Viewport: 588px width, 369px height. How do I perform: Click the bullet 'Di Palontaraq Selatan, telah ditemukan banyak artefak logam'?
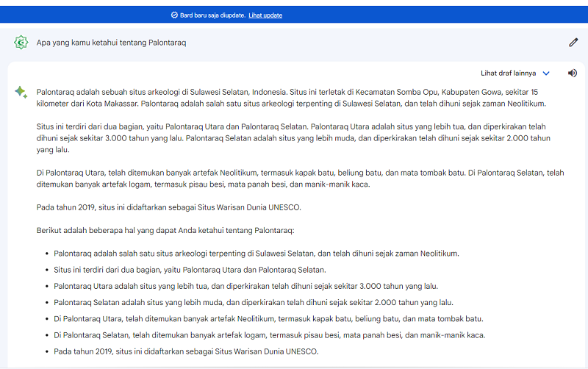[x=269, y=335]
